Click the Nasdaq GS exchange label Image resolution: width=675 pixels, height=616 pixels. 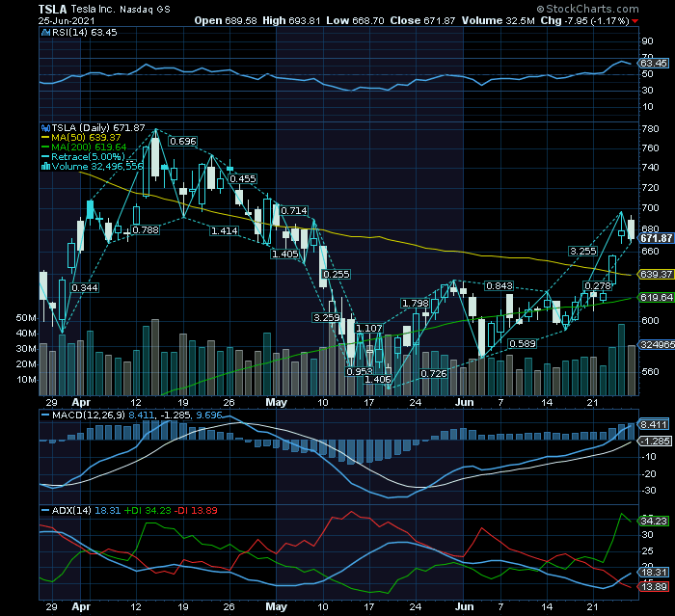pyautogui.click(x=145, y=10)
